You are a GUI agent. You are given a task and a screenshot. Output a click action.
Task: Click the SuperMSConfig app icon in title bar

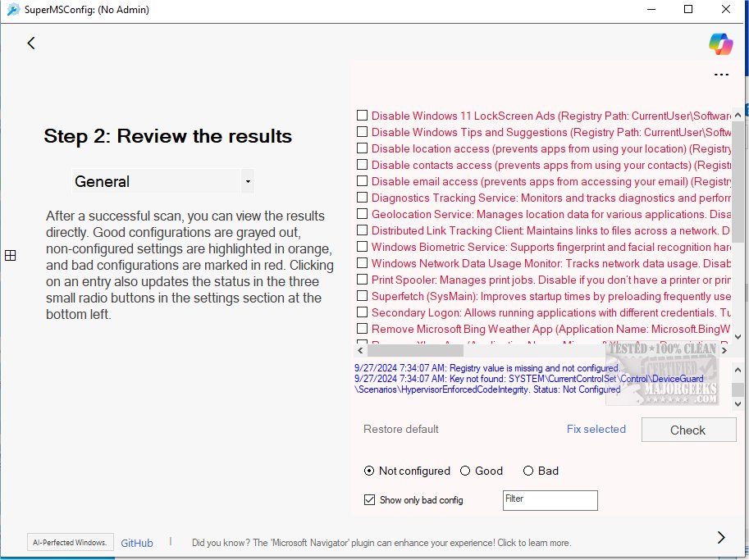point(13,9)
